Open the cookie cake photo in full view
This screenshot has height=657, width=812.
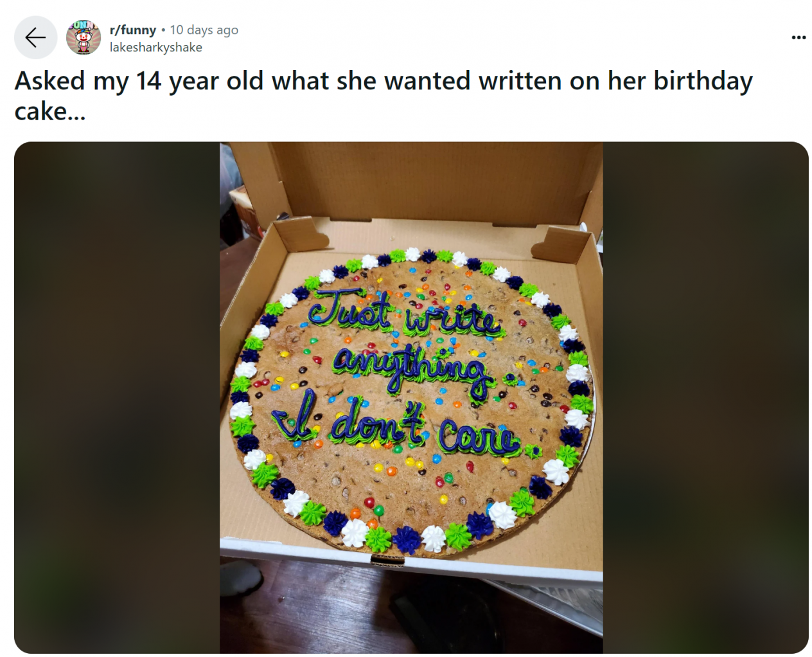click(x=411, y=397)
